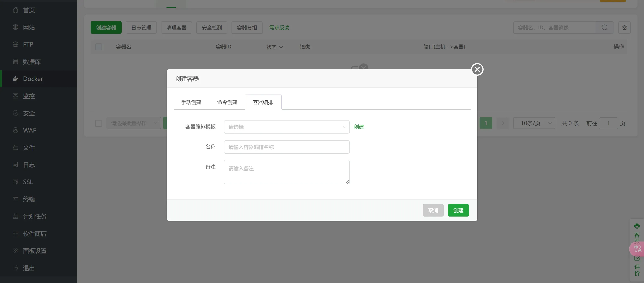Toggle the batch operation checkbox below table
The width and height of the screenshot is (644, 283).
click(x=99, y=123)
